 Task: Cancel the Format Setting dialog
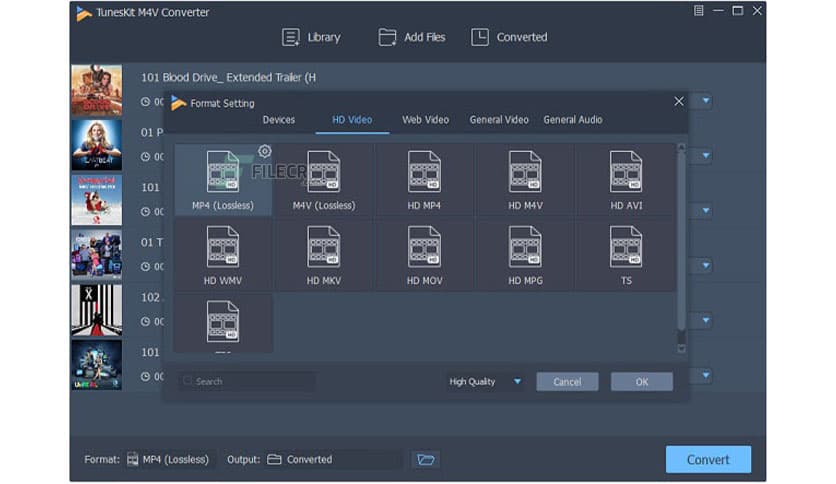click(567, 382)
